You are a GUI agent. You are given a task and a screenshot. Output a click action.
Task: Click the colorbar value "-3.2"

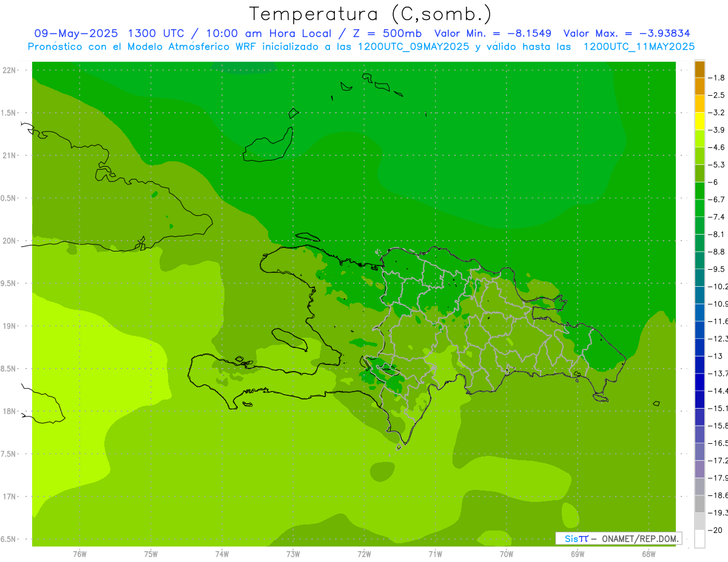[x=717, y=113]
